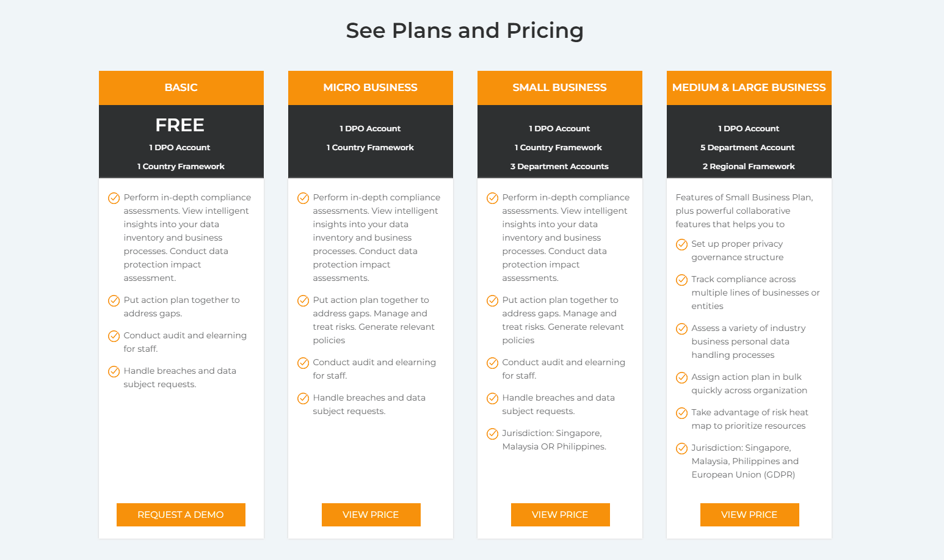Choose the Medium & Large Business header
Screen dimensions: 944x560
749,88
